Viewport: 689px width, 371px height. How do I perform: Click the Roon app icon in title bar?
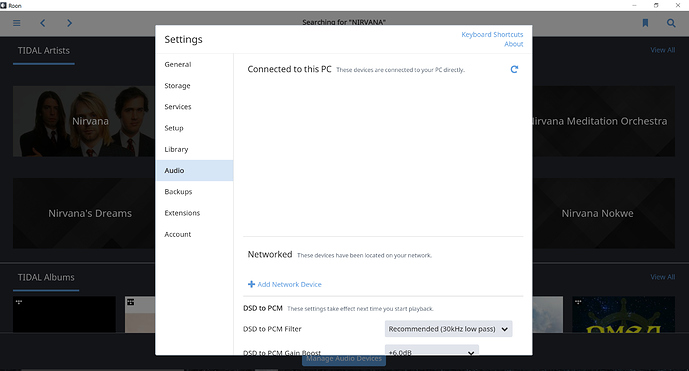(4, 5)
